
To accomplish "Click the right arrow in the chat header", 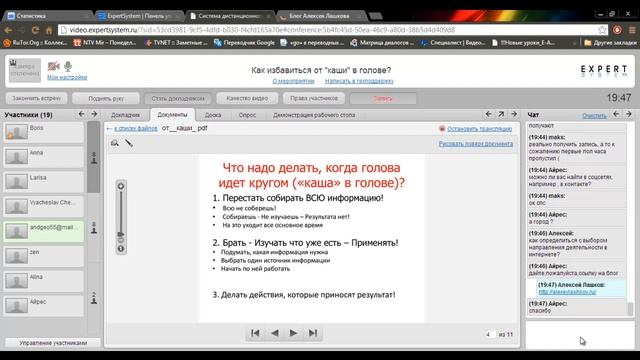I will (629, 114).
